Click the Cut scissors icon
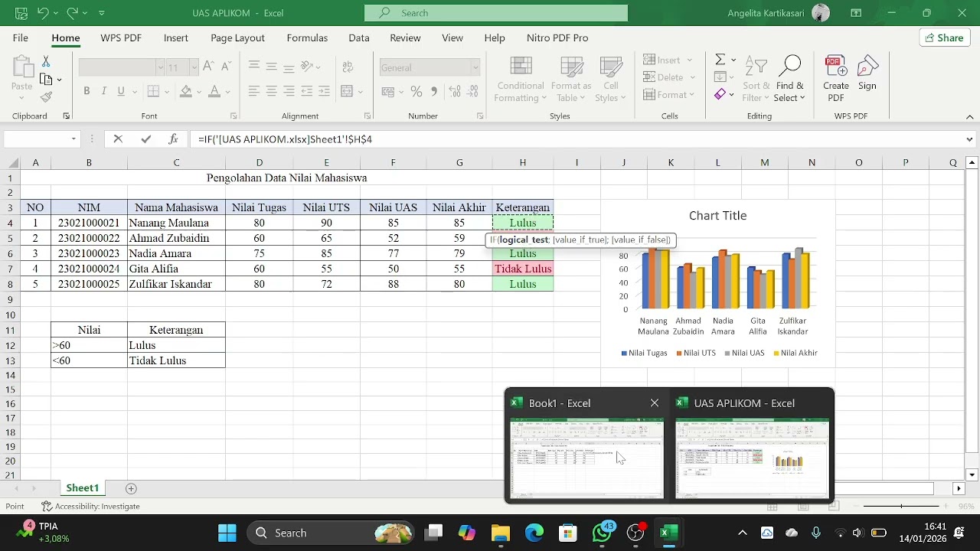The width and height of the screenshot is (980, 551). (46, 61)
